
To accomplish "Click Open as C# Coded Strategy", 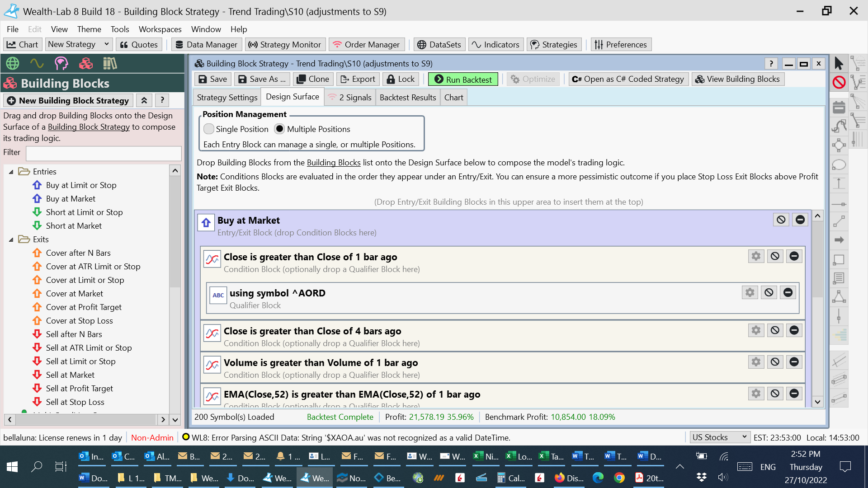I will [628, 79].
